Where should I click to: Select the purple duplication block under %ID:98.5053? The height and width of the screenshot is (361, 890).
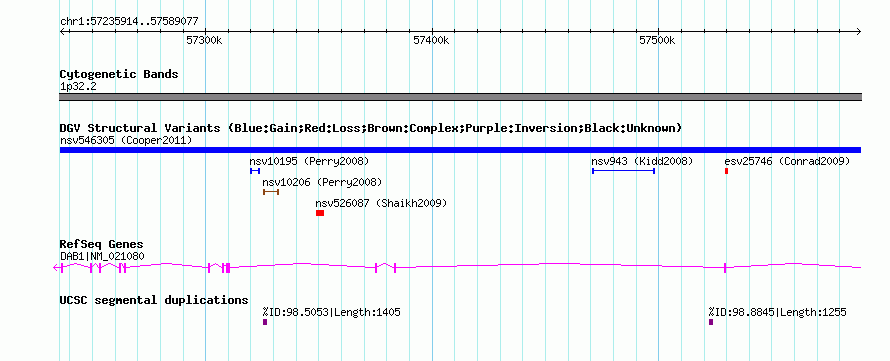coord(265,322)
